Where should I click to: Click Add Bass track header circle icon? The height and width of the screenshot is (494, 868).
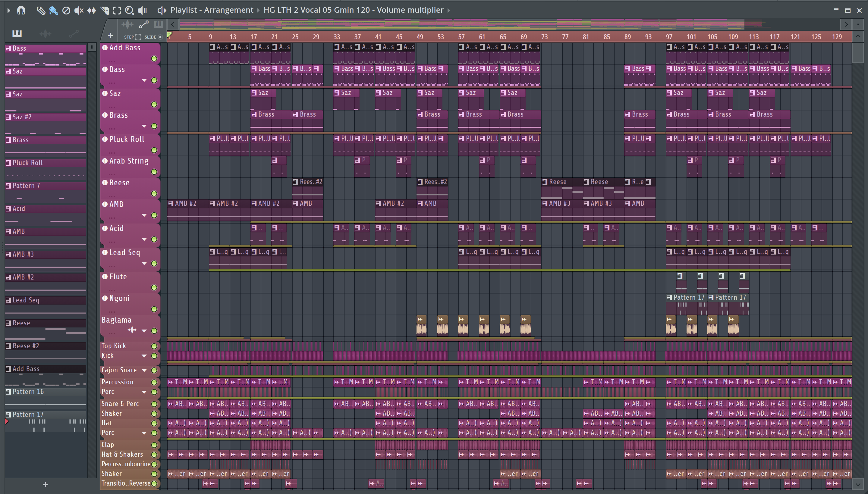point(105,48)
